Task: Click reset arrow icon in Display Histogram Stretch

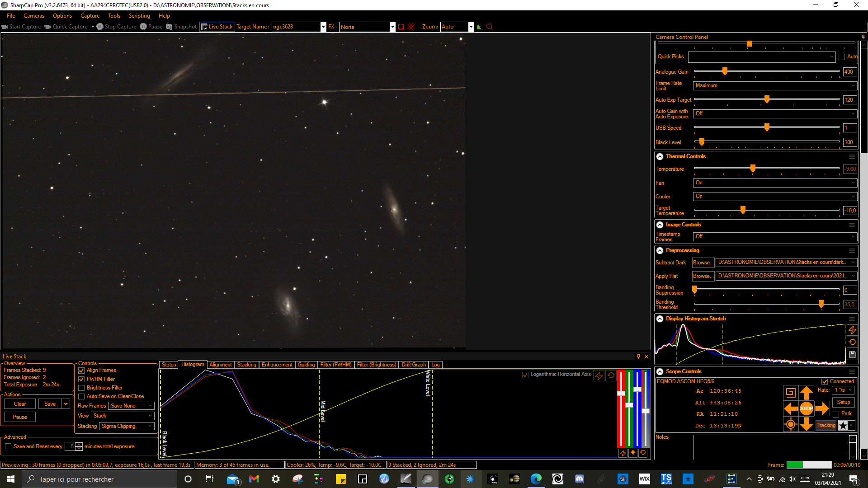Action: [852, 342]
